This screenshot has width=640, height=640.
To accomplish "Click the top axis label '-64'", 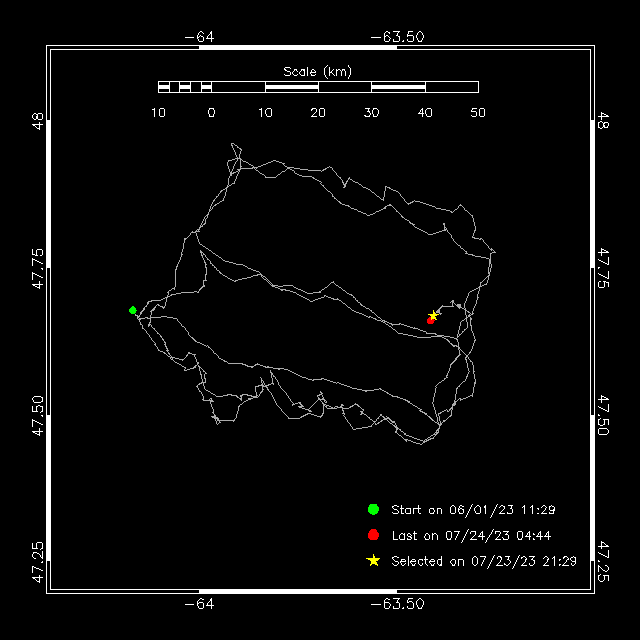I will tap(199, 37).
